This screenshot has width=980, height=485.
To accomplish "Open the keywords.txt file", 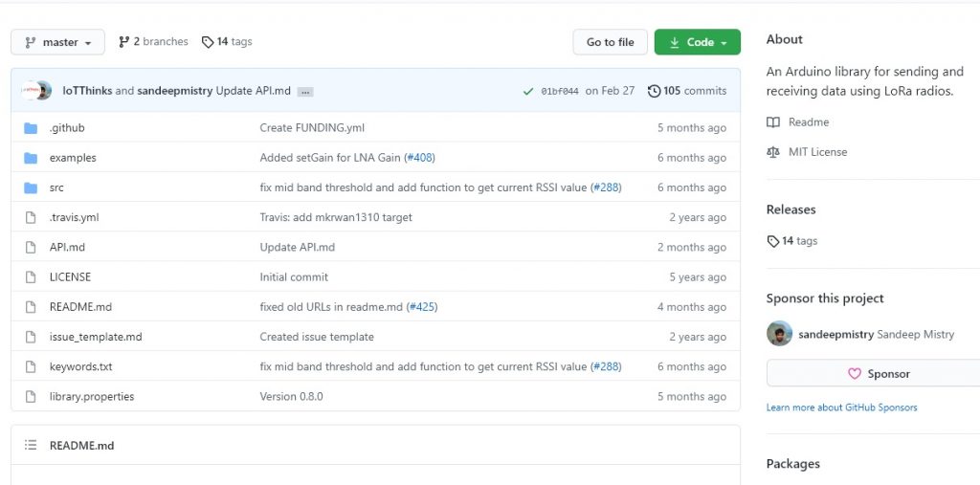I will point(80,367).
